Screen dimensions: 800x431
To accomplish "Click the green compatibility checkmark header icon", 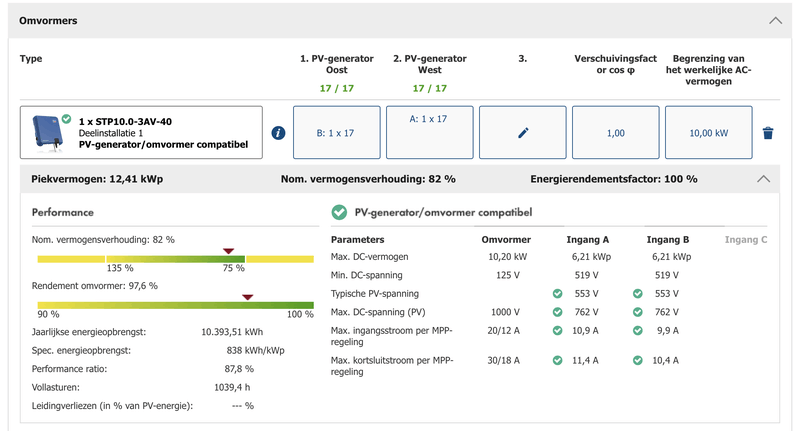I will point(339,212).
